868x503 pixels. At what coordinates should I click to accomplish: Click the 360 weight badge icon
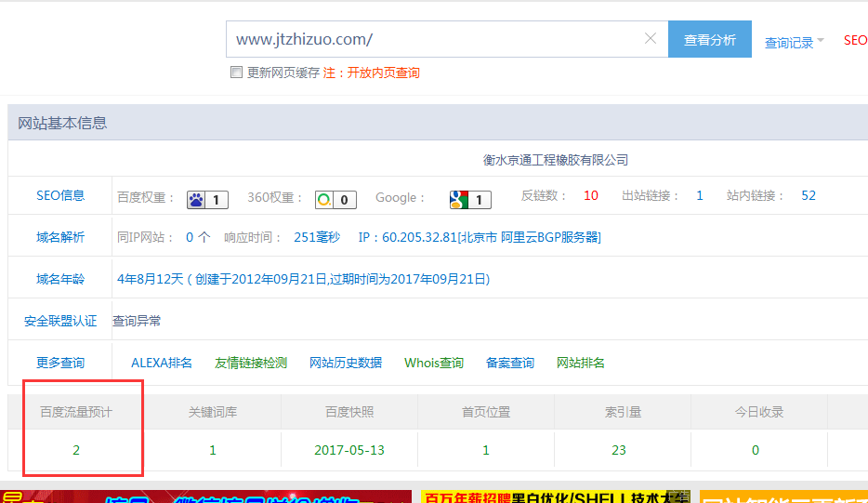coord(335,199)
